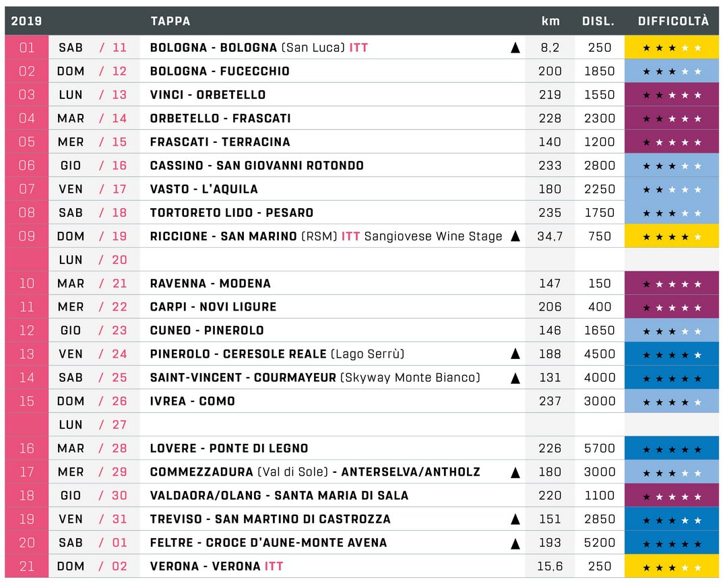Image resolution: width=727 pixels, height=588 pixels.
Task: Click the DISL. column header
Action: tap(598, 21)
